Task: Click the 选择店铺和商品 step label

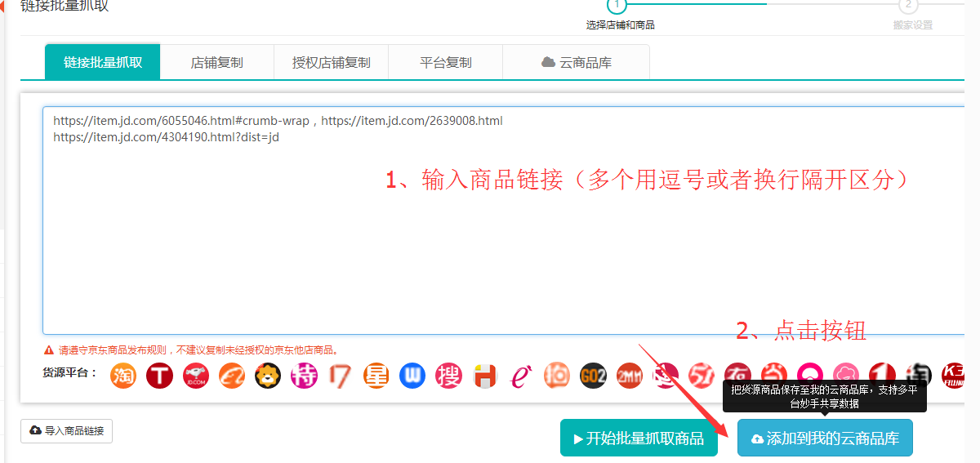Action: click(x=621, y=25)
